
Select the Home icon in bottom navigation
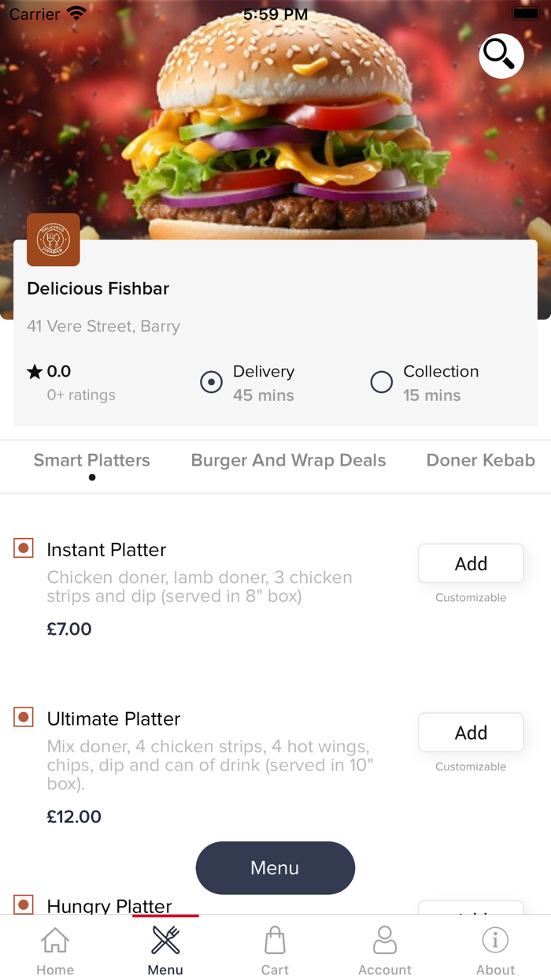click(x=54, y=940)
